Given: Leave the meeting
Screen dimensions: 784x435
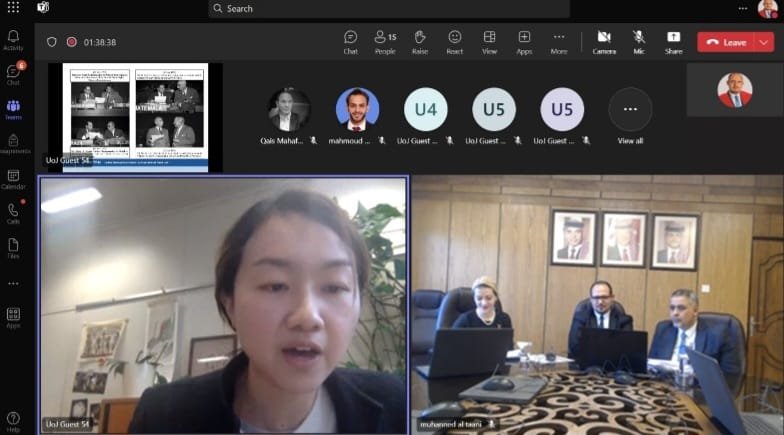Looking at the screenshot, I should click(x=726, y=42).
